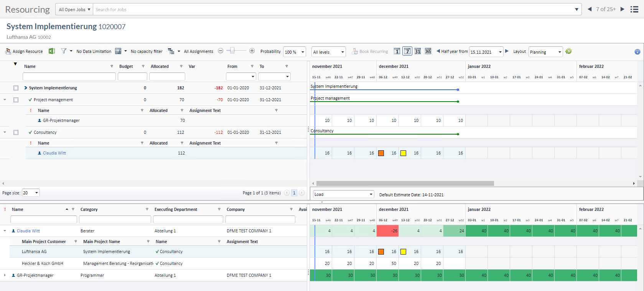Tick the System Implementierung row checkbox
The image size is (644, 291).
coord(16,88)
